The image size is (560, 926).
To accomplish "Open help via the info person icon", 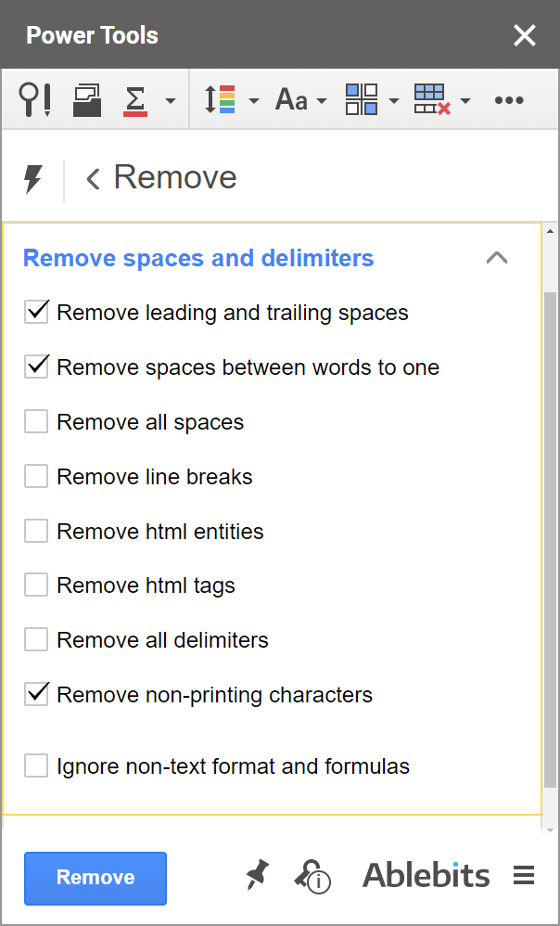I will pos(312,877).
